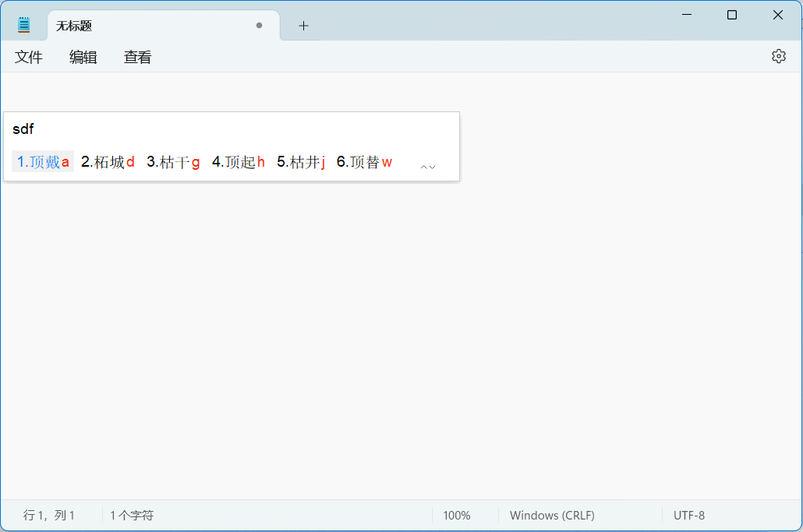Select candidate 3 枯干

173,162
